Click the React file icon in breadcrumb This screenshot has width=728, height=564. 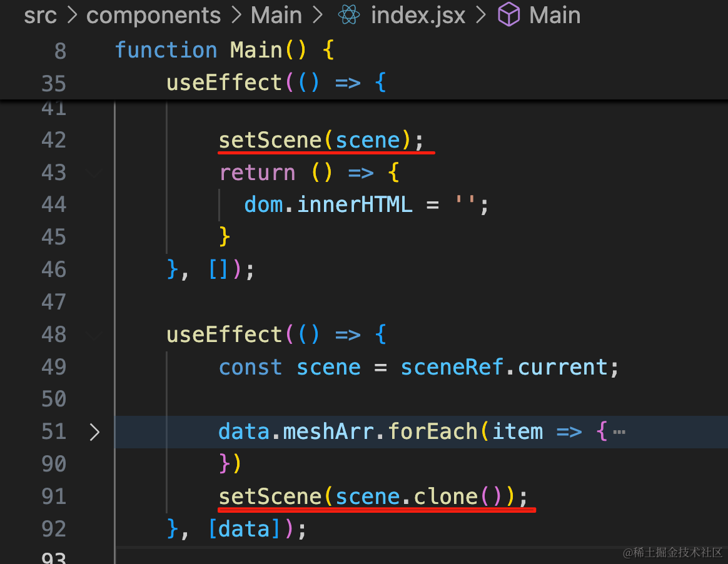click(349, 15)
